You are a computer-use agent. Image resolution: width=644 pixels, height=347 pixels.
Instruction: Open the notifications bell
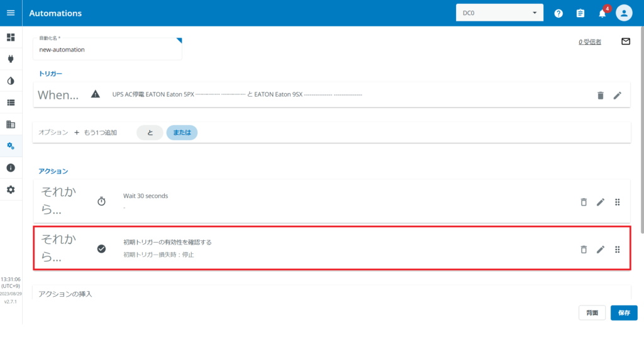tap(602, 13)
